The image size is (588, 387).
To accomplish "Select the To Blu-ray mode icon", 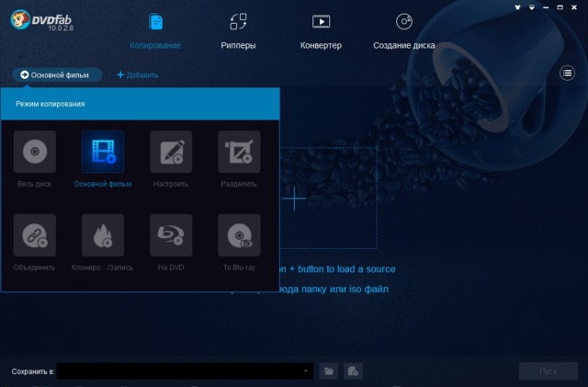I will tap(239, 236).
